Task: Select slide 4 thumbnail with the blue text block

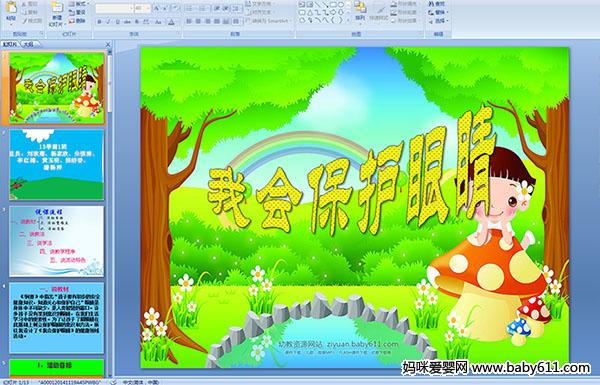Action: (x=57, y=318)
